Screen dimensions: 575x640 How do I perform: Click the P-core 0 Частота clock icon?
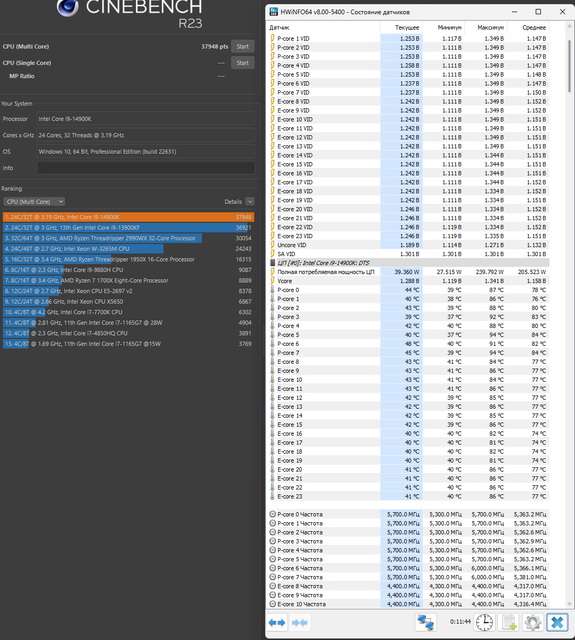click(273, 514)
